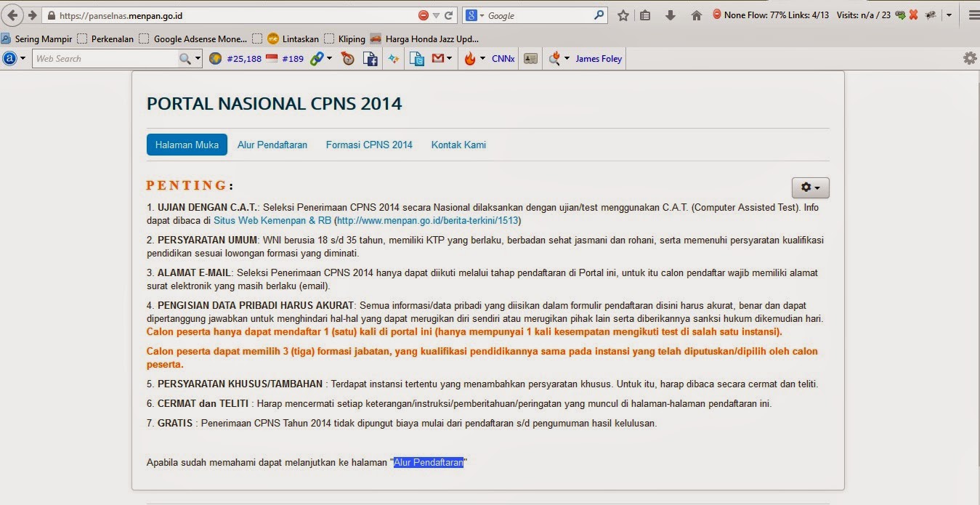Click the magnifier in Google search box

coord(599,15)
